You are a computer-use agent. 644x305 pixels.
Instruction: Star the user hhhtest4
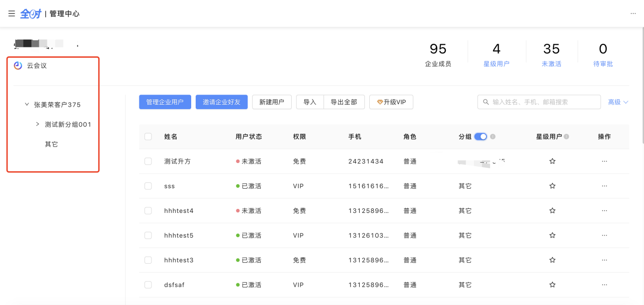552,211
